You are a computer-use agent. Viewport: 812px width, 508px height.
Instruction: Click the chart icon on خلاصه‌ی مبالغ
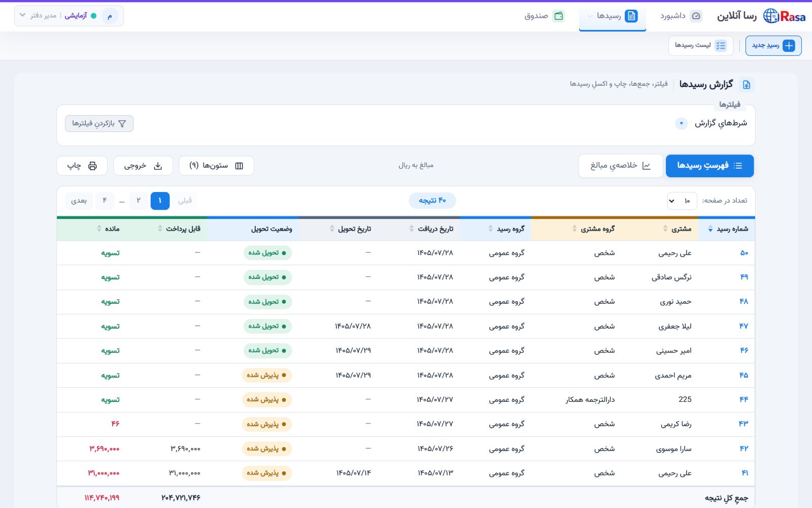click(646, 166)
